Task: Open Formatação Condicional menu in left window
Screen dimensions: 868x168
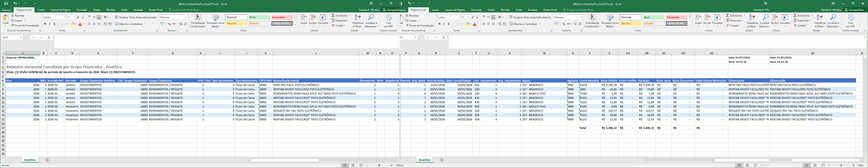Action: pos(198,21)
